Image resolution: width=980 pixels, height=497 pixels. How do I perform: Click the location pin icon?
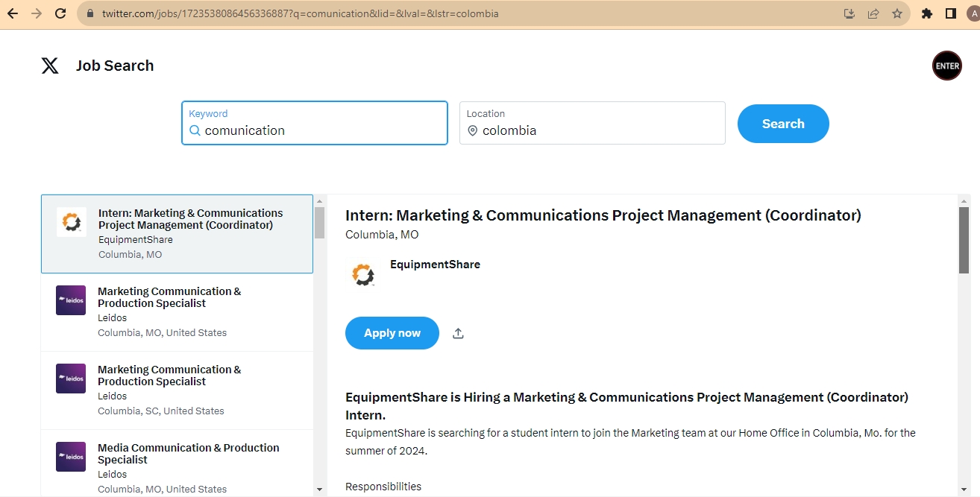pos(473,130)
